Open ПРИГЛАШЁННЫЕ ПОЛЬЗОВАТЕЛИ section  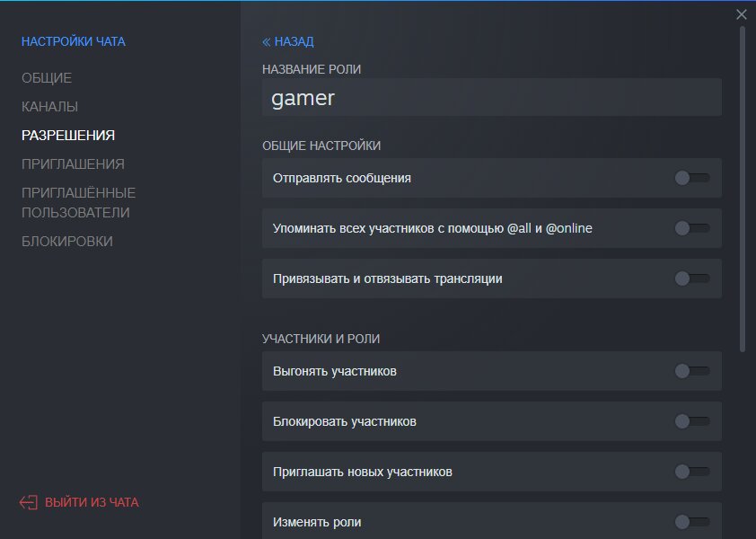tap(79, 203)
